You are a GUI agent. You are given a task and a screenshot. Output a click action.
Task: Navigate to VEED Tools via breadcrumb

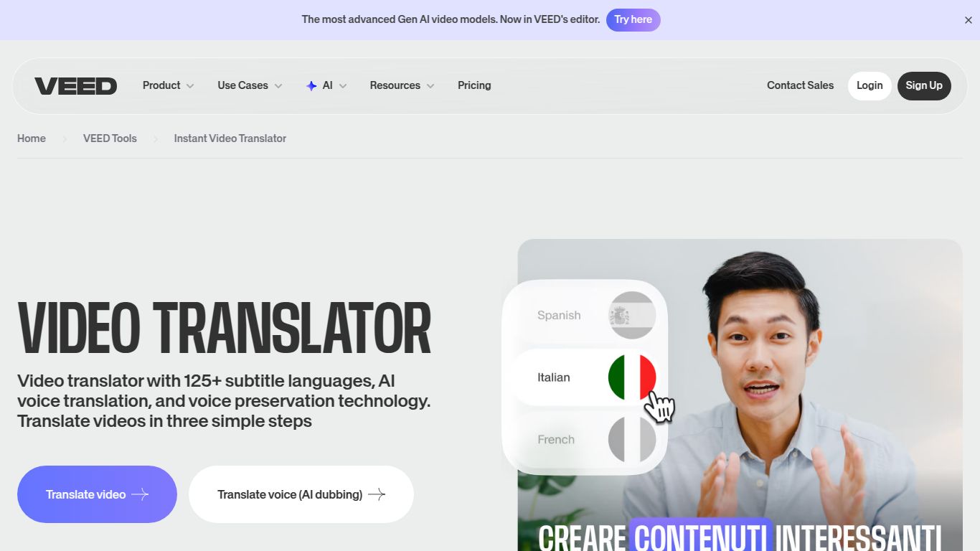110,138
